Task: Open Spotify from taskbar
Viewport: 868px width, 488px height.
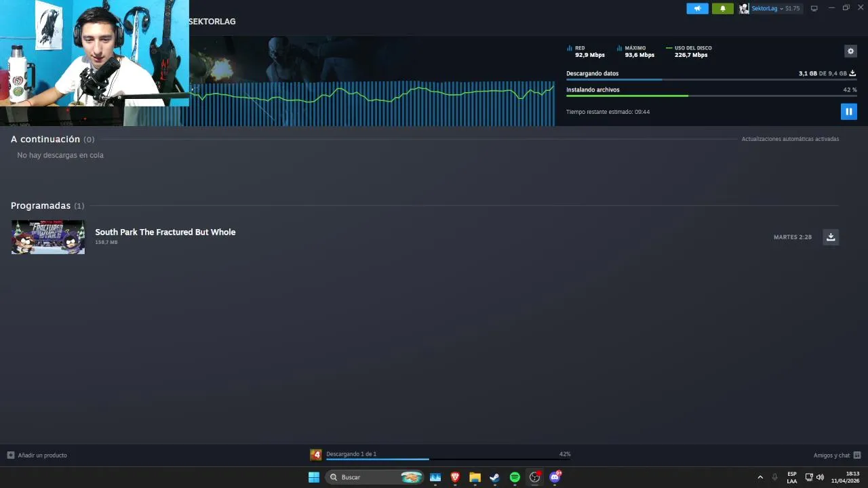Action: click(515, 477)
